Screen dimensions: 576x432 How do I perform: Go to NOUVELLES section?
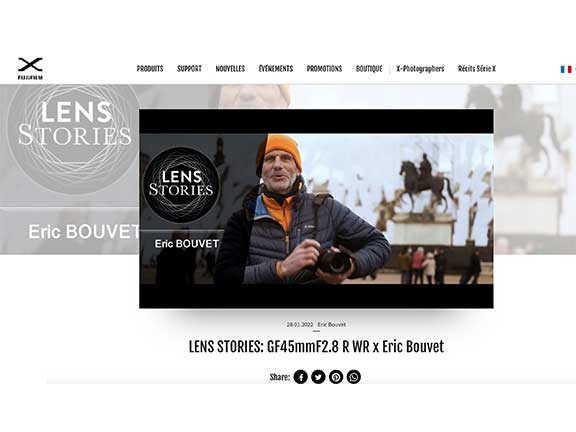[x=230, y=69]
